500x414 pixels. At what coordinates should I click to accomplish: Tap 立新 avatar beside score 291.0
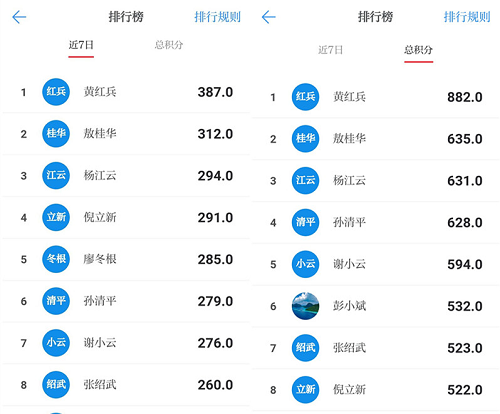56,217
